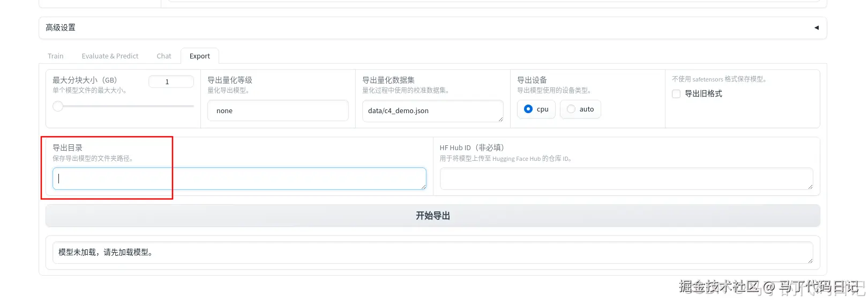The height and width of the screenshot is (303, 868).
Task: Open the Chat tab
Action: pos(164,56)
